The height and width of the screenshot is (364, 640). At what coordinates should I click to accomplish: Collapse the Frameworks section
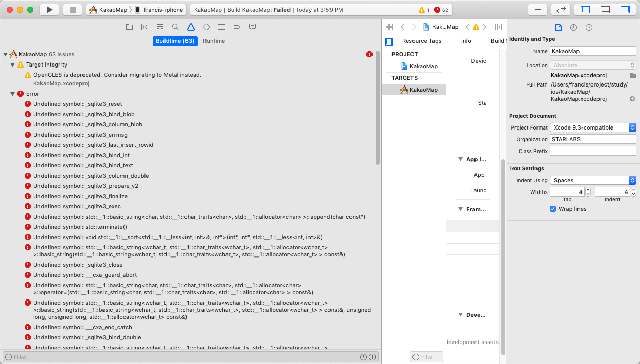pyautogui.click(x=460, y=209)
